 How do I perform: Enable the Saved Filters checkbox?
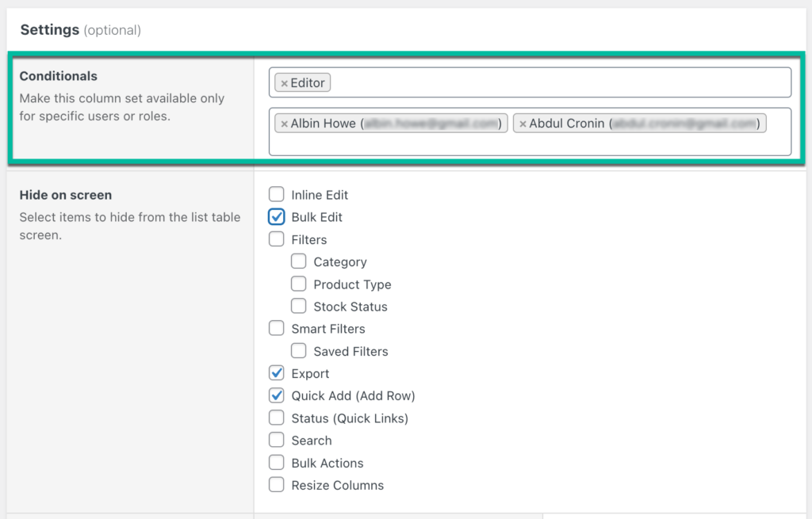(x=299, y=351)
